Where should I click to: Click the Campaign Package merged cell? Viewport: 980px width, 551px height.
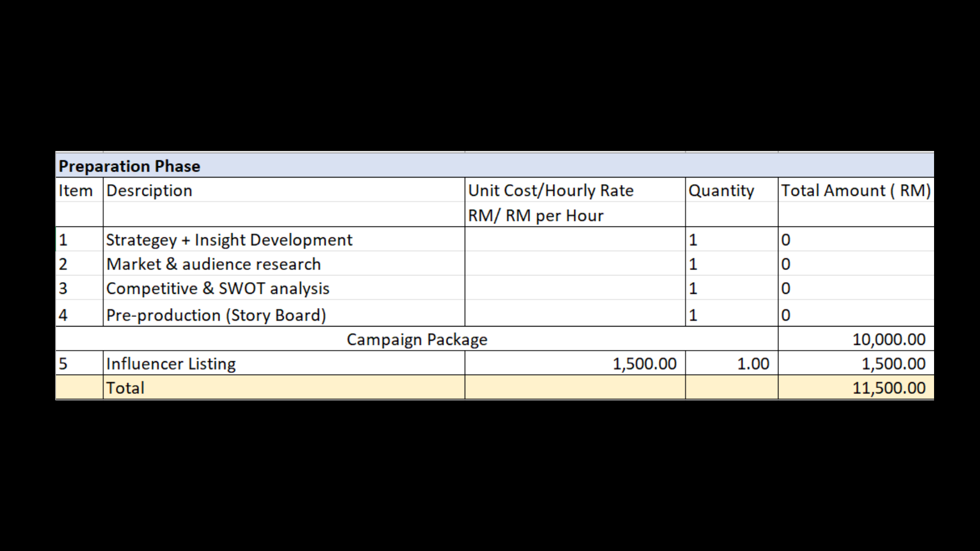coord(417,339)
